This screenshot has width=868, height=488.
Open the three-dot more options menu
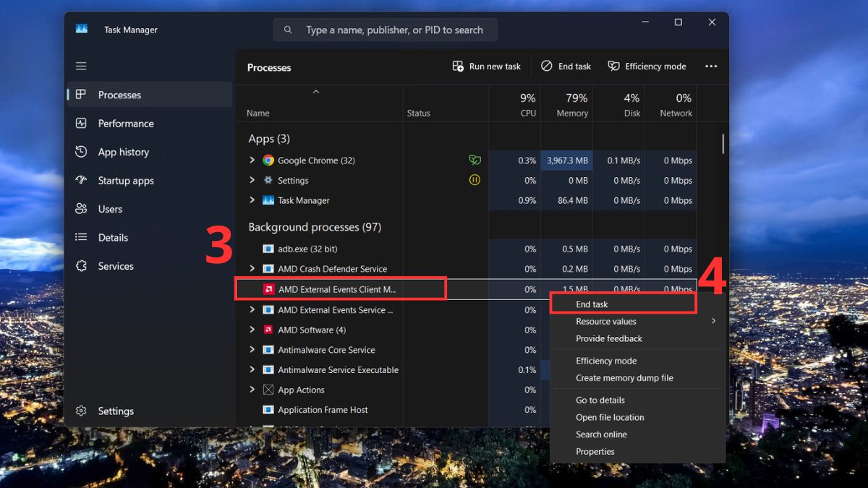(711, 66)
